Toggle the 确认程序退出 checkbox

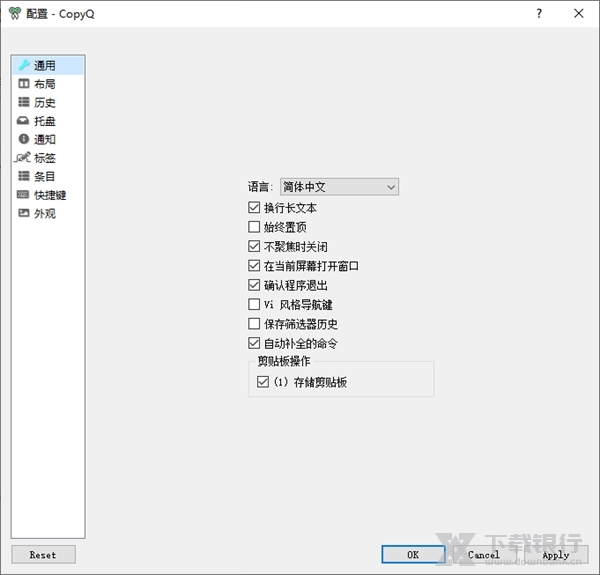(x=254, y=285)
